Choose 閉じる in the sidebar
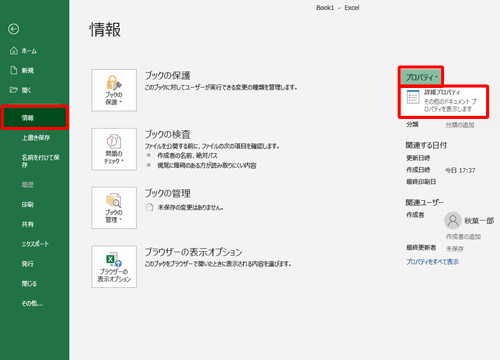Image resolution: width=500 pixels, height=360 pixels. [29, 284]
